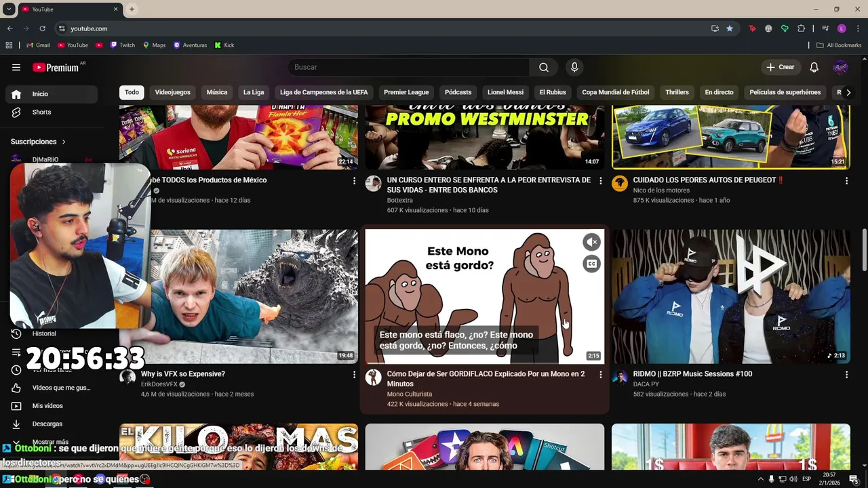Open the YouTube account avatar menu
This screenshot has width=868, height=488.
pyautogui.click(x=840, y=67)
